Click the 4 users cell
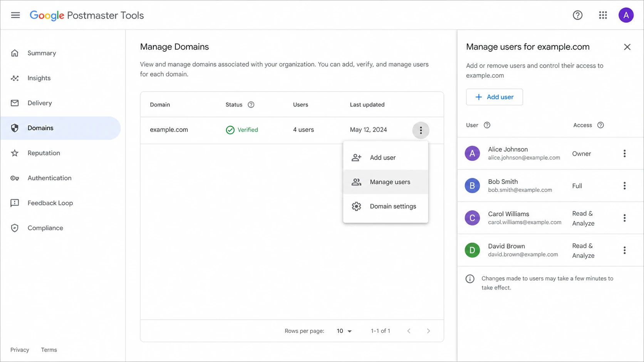The width and height of the screenshot is (644, 362). point(303,130)
